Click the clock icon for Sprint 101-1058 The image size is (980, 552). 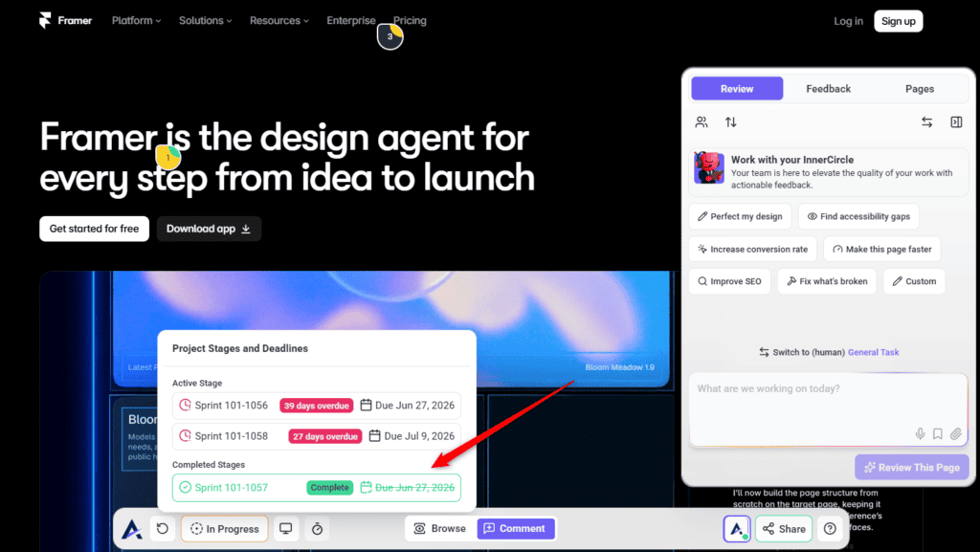point(185,436)
